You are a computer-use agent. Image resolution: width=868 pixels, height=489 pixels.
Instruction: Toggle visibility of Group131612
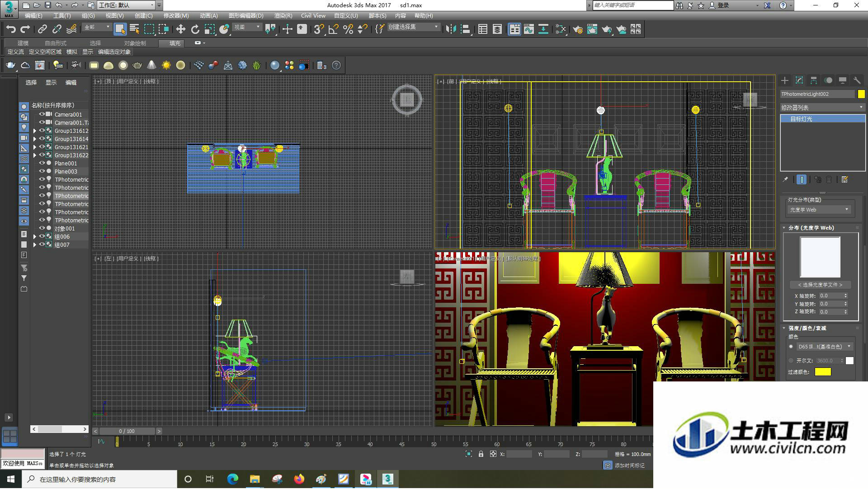click(x=42, y=131)
